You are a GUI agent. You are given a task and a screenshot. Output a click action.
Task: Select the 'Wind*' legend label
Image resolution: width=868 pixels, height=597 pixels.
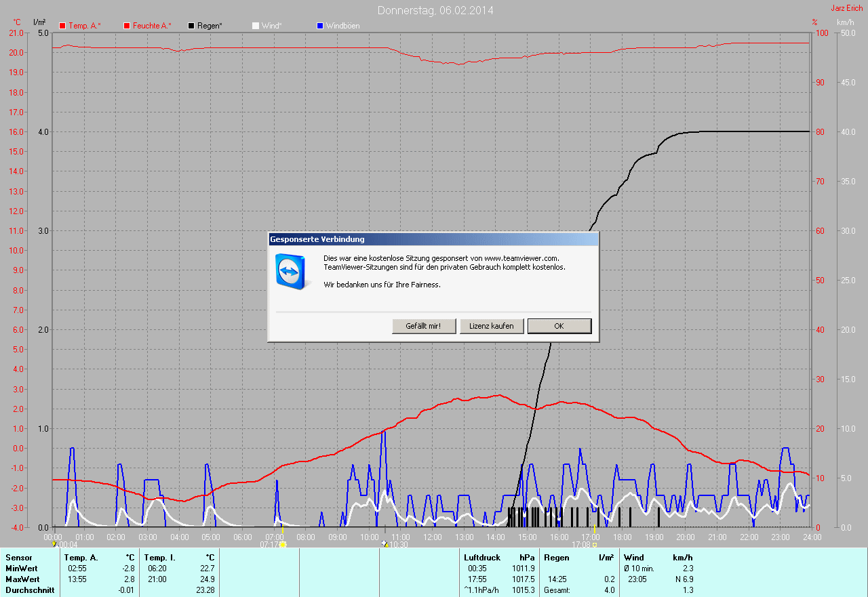pyautogui.click(x=271, y=26)
